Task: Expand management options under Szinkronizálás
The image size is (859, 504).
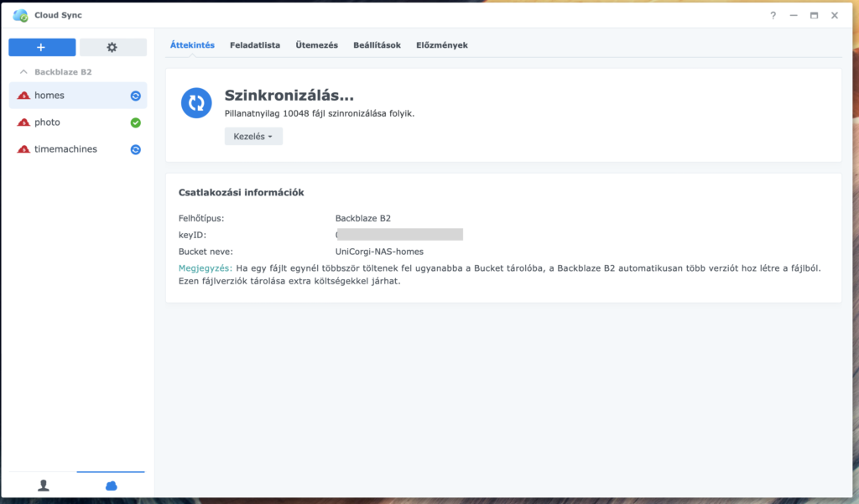Action: 253,135
